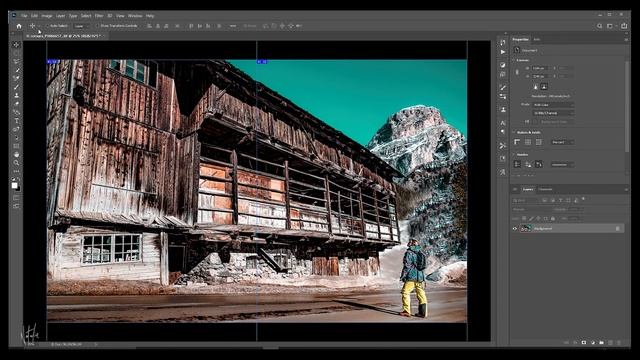Image resolution: width=640 pixels, height=360 pixels.
Task: Click the zoom percentage in status bar
Action: pos(31,344)
